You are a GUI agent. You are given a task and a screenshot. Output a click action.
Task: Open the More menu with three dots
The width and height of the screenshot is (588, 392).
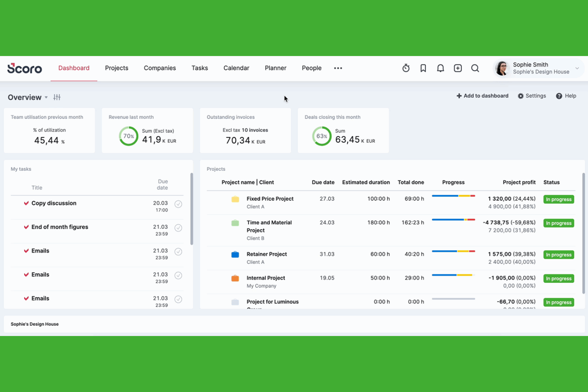pos(338,68)
